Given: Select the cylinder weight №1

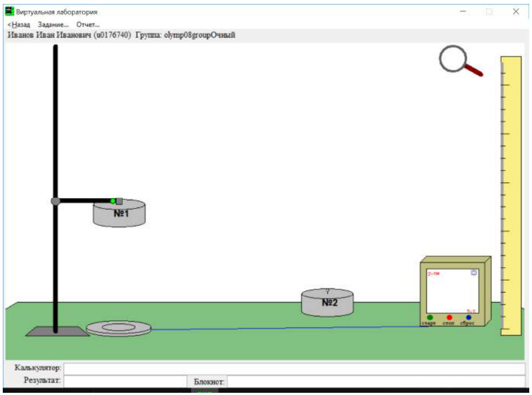Looking at the screenshot, I should 119,213.
